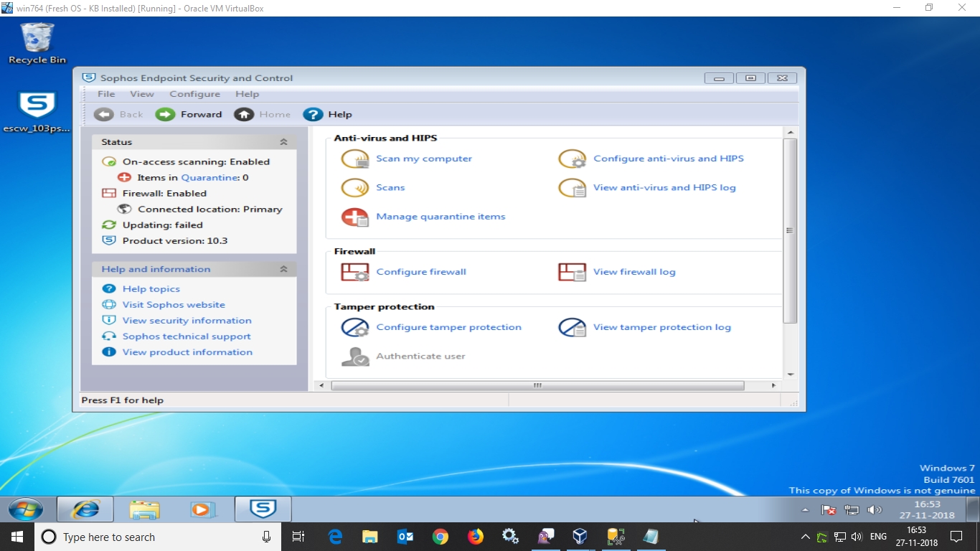Image resolution: width=980 pixels, height=551 pixels.
Task: Open Configure anti-virus and HIPS link
Action: (669, 159)
